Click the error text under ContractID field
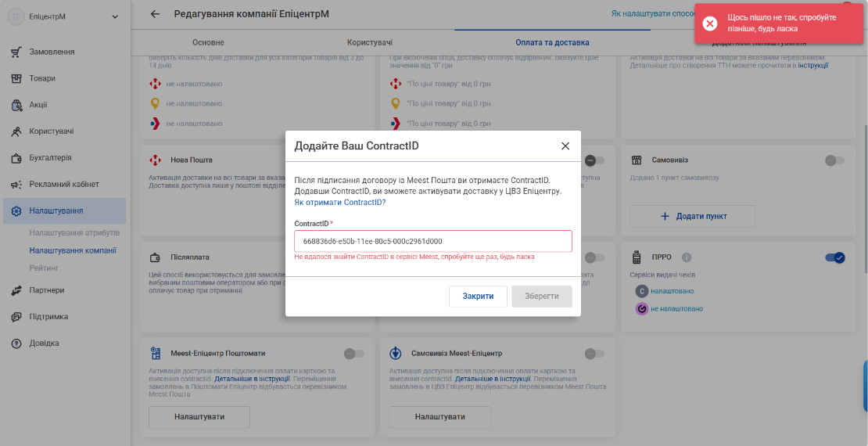Screen dimensions: 868x446 pos(414,257)
